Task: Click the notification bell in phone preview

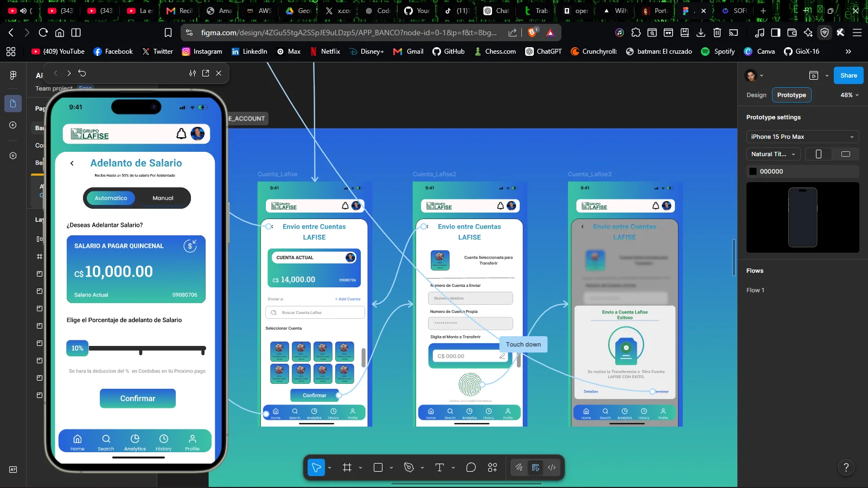Action: (x=181, y=133)
